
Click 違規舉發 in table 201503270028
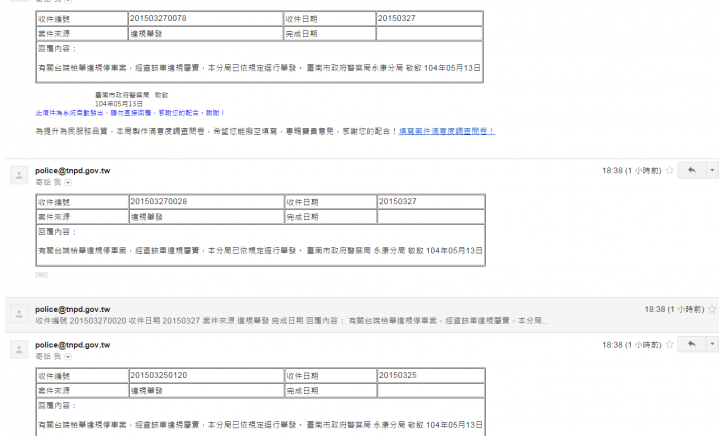pos(146,217)
